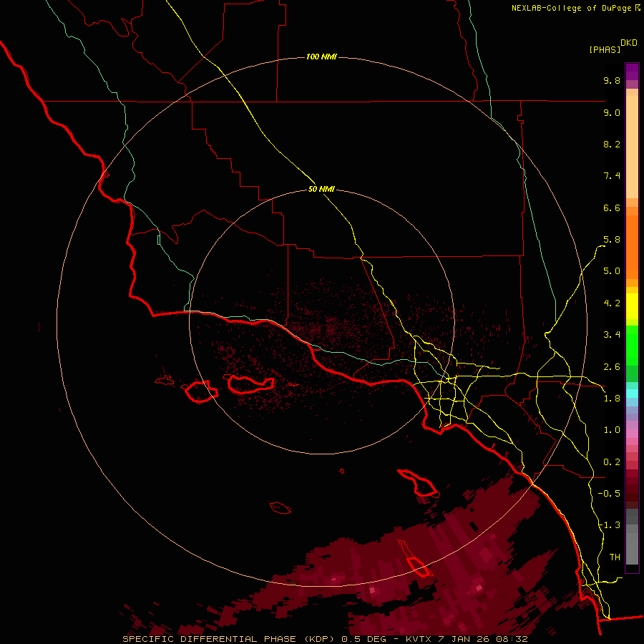Click the San Nicolas Island outline
644x644 pixels.
(280, 507)
